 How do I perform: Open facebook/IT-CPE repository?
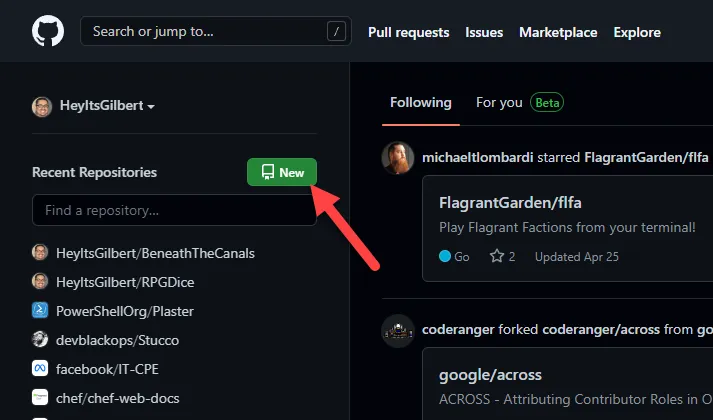pyautogui.click(x=107, y=369)
